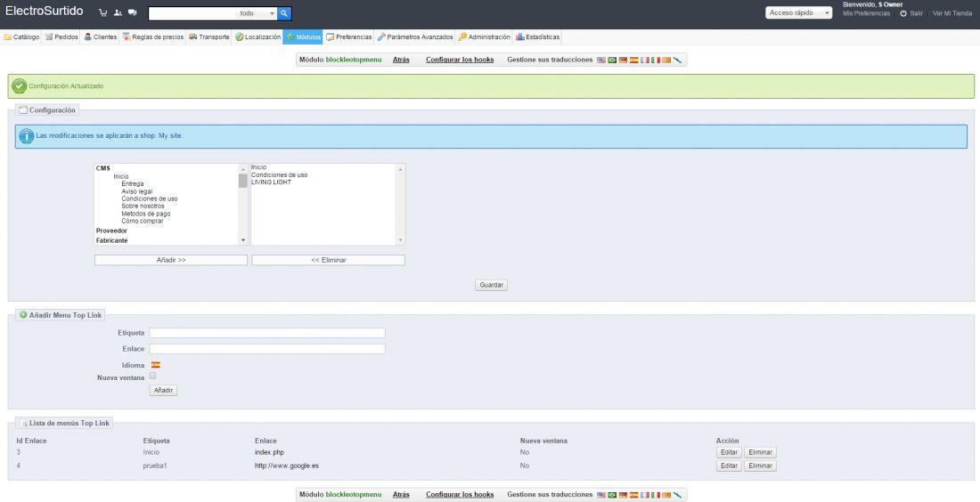Click Añadir button under Nueva ventana
The width and height of the screenshot is (980, 502).
(x=163, y=390)
